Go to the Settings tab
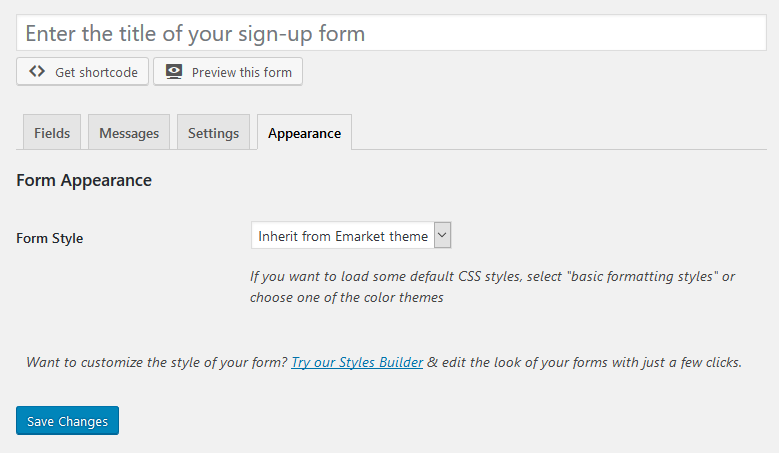 pos(214,132)
